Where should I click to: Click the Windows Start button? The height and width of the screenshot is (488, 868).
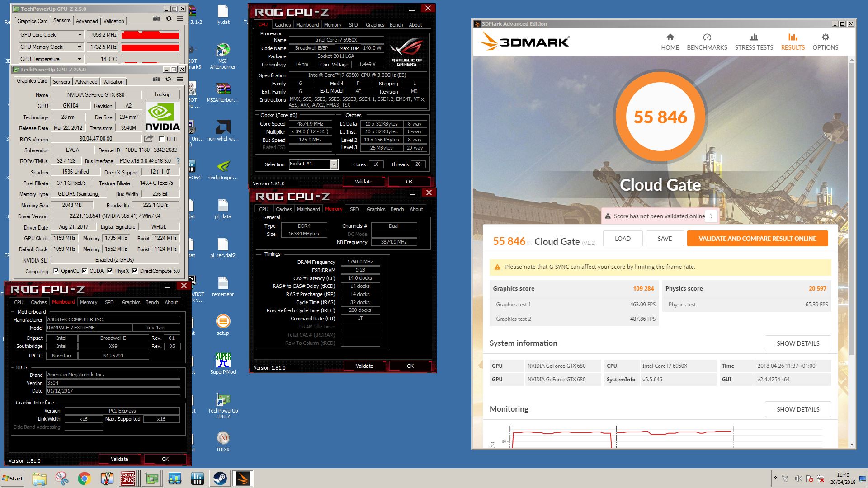coord(12,479)
